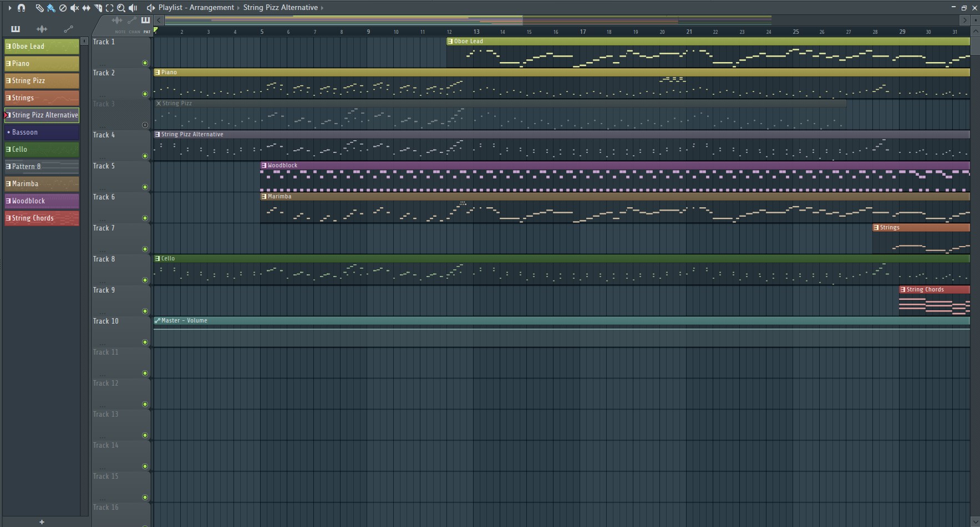Click the Track 1 label

coord(104,42)
